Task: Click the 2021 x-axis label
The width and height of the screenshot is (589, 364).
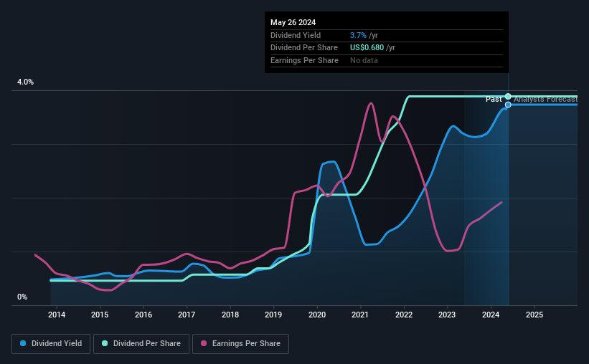Action: 360,315
